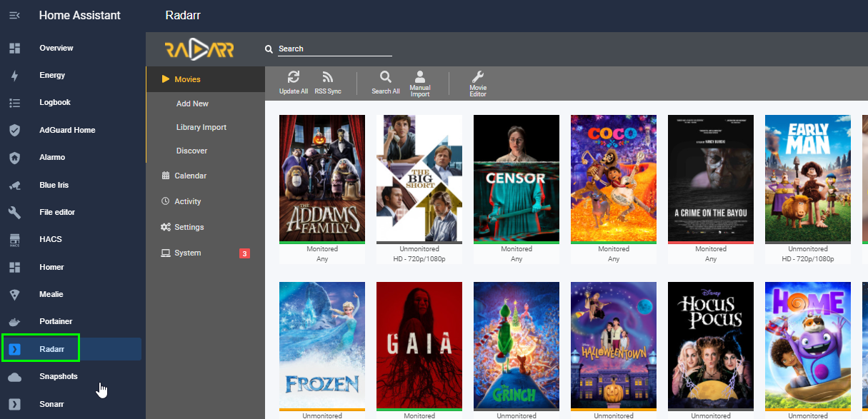Click 'Monitored' label under Coco
868x419 pixels.
coord(614,249)
